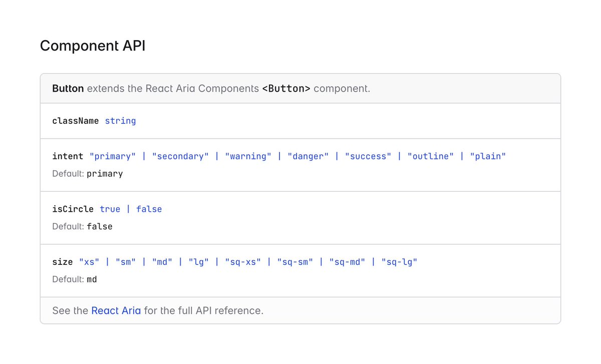The height and width of the screenshot is (364, 601).
Task: Click the "sq-lg" size value
Action: click(x=399, y=262)
